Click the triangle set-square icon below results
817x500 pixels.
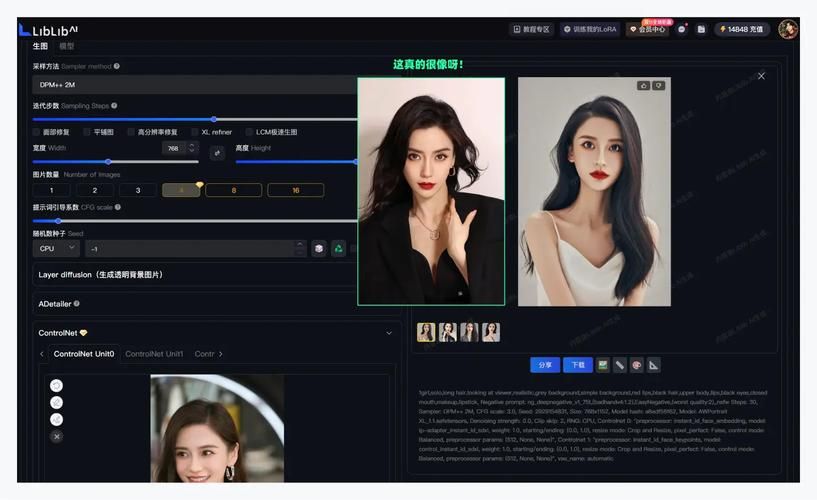coord(653,365)
